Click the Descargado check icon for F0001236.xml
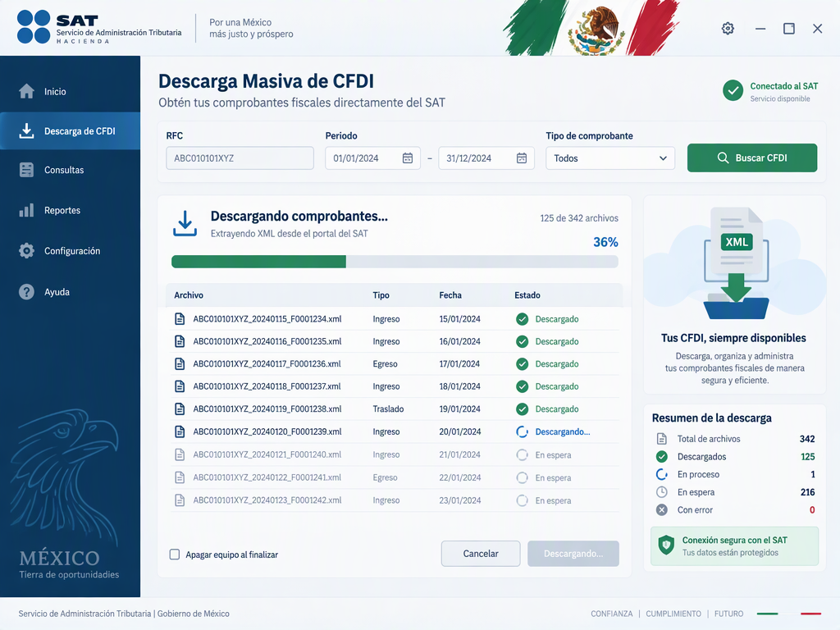Image resolution: width=840 pixels, height=630 pixels. 522,364
